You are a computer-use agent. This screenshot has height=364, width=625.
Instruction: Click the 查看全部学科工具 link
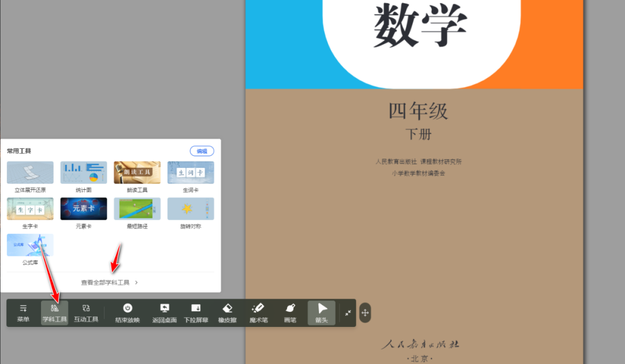(x=105, y=282)
